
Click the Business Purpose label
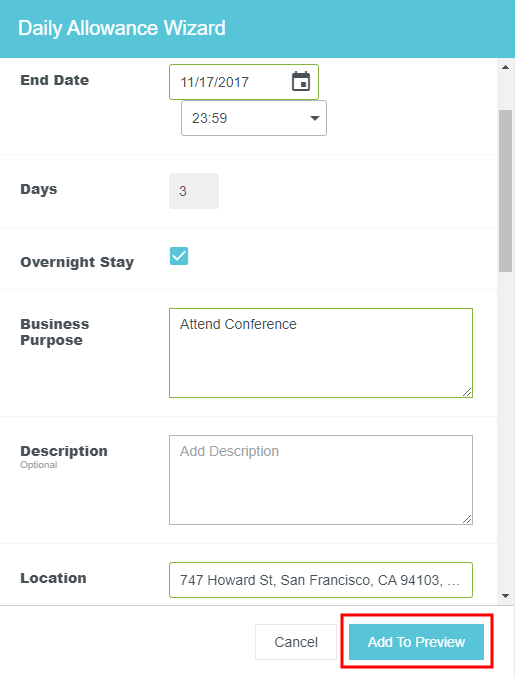click(54, 332)
